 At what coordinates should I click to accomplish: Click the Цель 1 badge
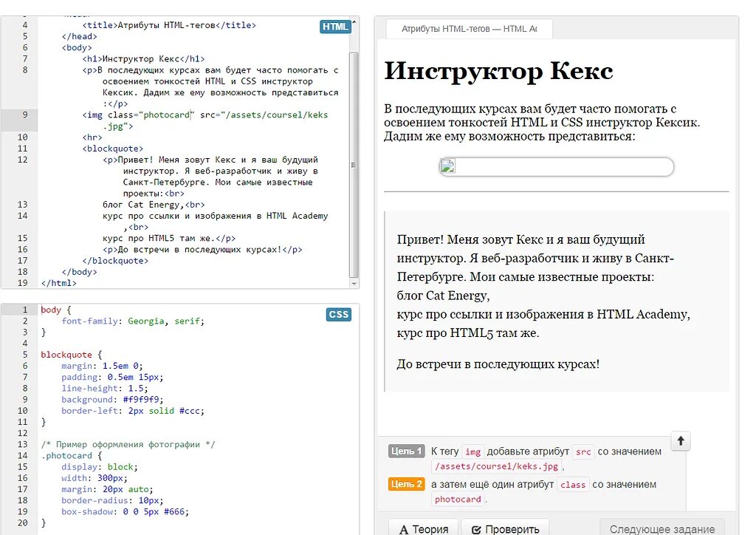click(407, 451)
